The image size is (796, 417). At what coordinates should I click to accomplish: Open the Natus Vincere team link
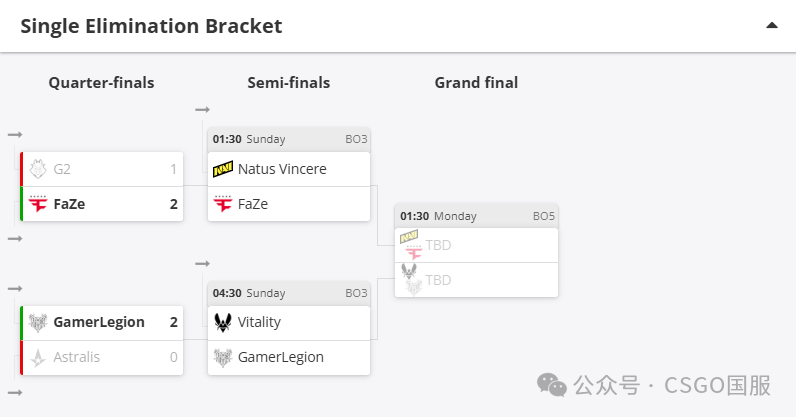coord(282,169)
